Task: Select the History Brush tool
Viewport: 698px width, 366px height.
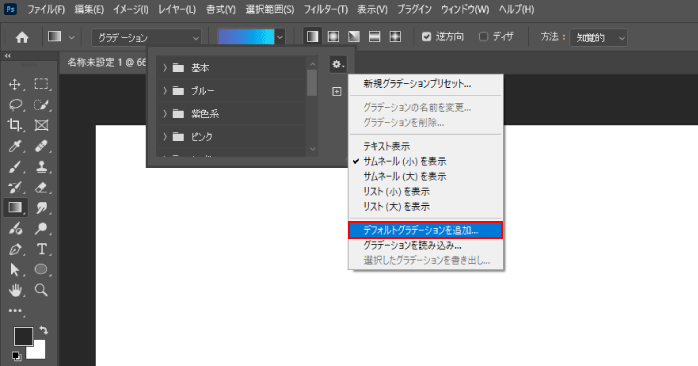Action: point(15,187)
